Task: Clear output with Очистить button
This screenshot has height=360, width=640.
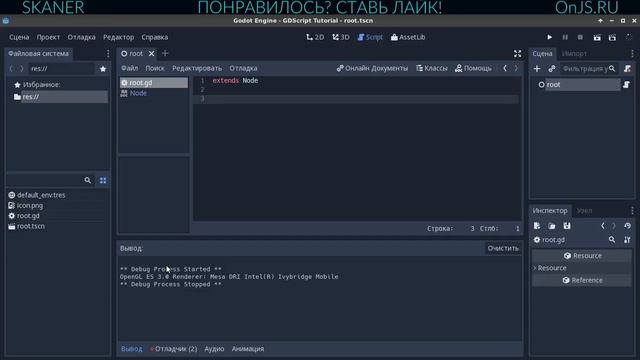Action: coord(503,248)
